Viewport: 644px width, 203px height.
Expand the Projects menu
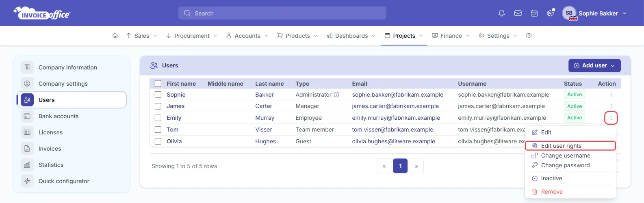pyautogui.click(x=404, y=36)
